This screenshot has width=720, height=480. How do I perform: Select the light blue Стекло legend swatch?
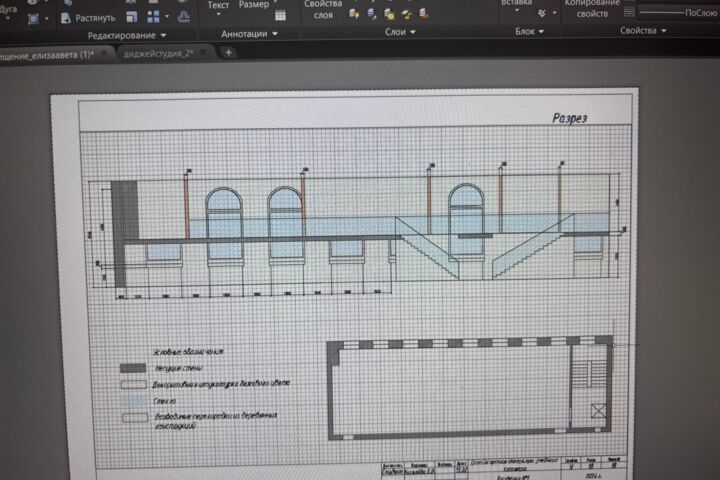134,401
